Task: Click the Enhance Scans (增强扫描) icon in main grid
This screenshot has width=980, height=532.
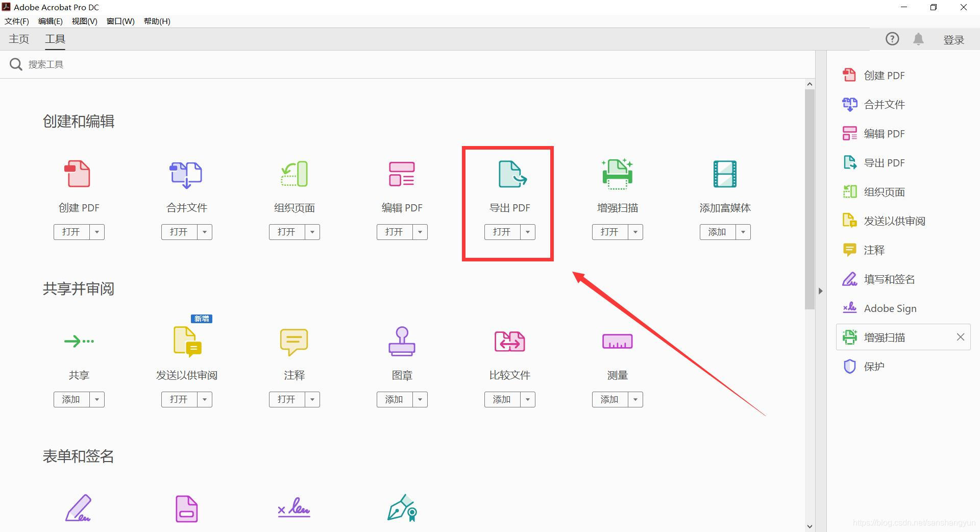Action: [617, 174]
